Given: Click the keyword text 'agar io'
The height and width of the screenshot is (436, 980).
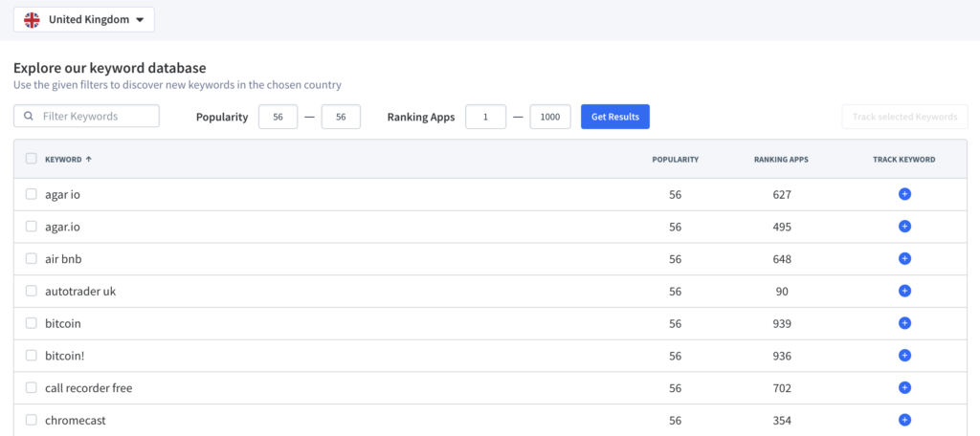Looking at the screenshot, I should [x=62, y=194].
